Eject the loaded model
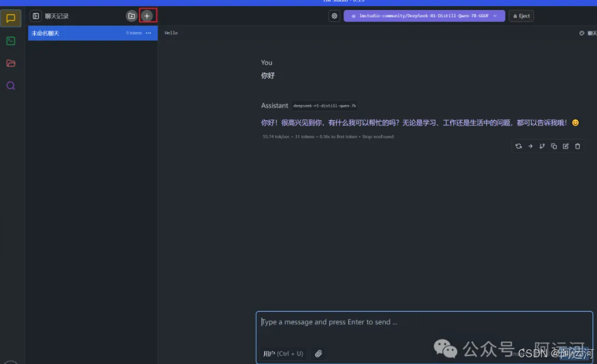 [x=521, y=16]
